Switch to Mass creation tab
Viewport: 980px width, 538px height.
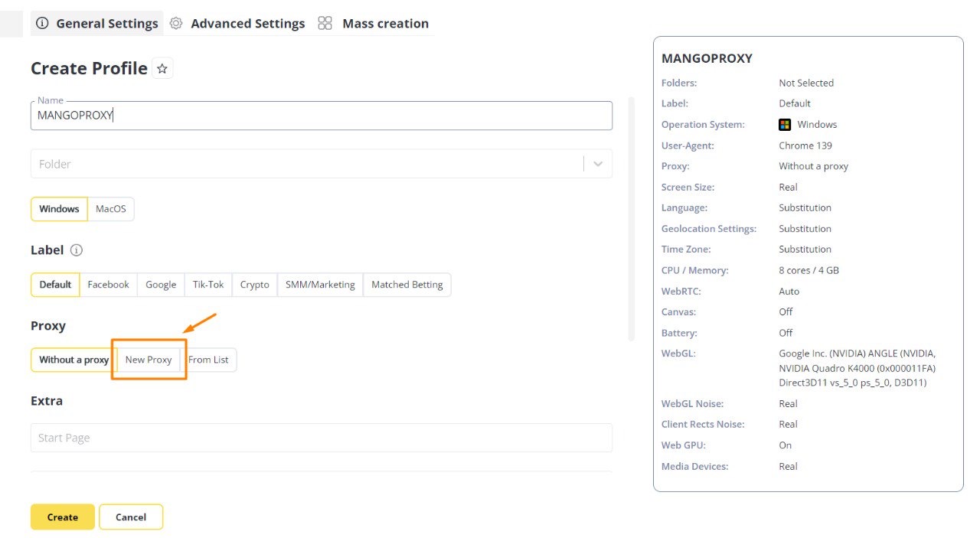(x=374, y=24)
